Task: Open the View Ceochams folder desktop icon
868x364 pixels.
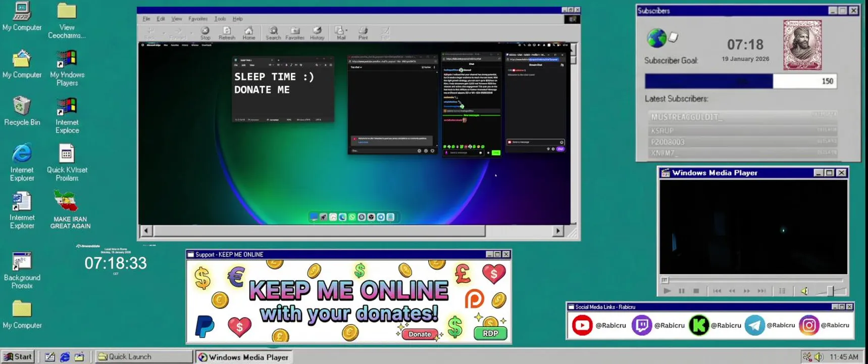Action: click(x=67, y=21)
